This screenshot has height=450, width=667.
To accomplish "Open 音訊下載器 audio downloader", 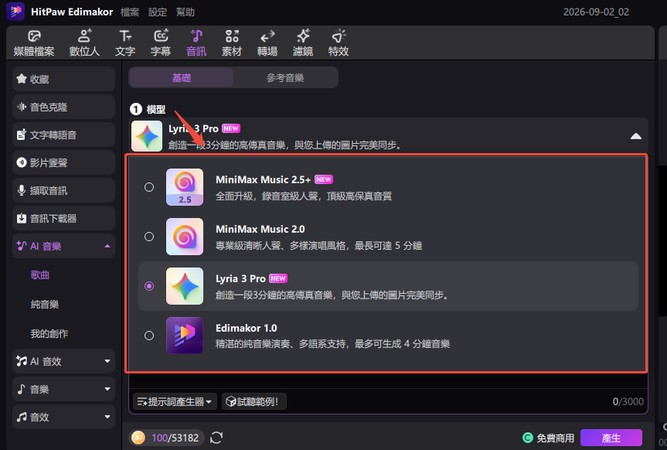I will point(64,219).
